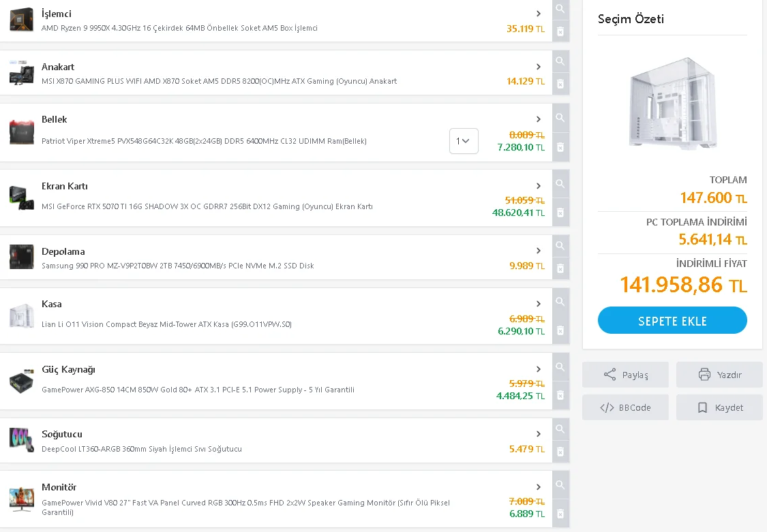Image resolution: width=767 pixels, height=532 pixels.
Task: Copy the build as BBCode
Action: [x=626, y=407]
